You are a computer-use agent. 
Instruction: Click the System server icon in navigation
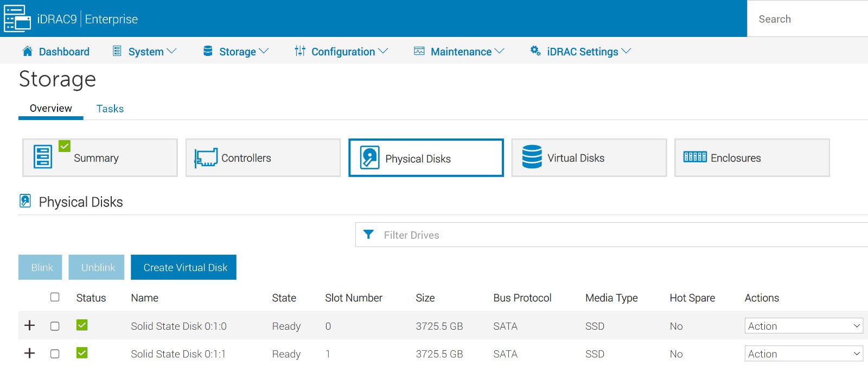click(117, 51)
